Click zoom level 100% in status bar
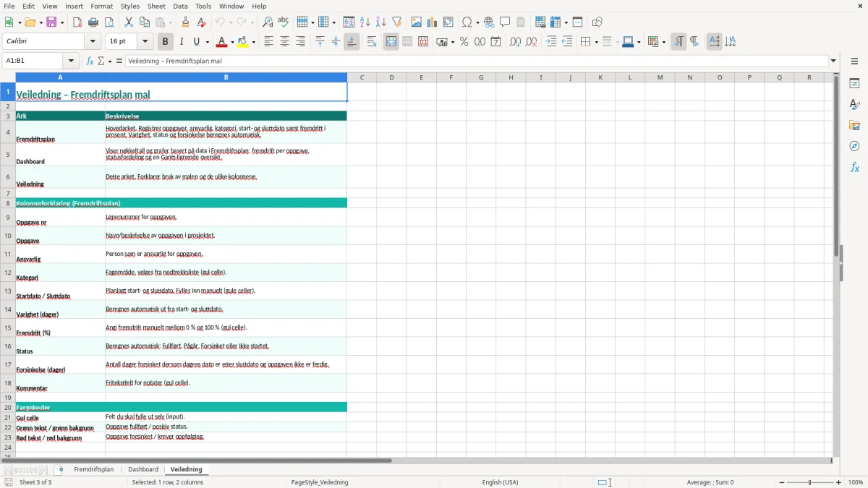Viewport: 868px width, 488px height. [856, 482]
